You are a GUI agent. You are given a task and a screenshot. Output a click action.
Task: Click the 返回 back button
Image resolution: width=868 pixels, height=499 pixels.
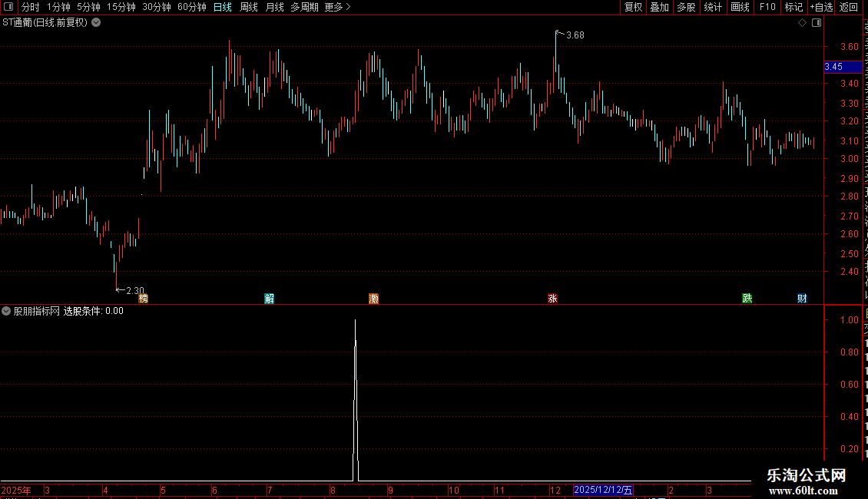click(849, 7)
